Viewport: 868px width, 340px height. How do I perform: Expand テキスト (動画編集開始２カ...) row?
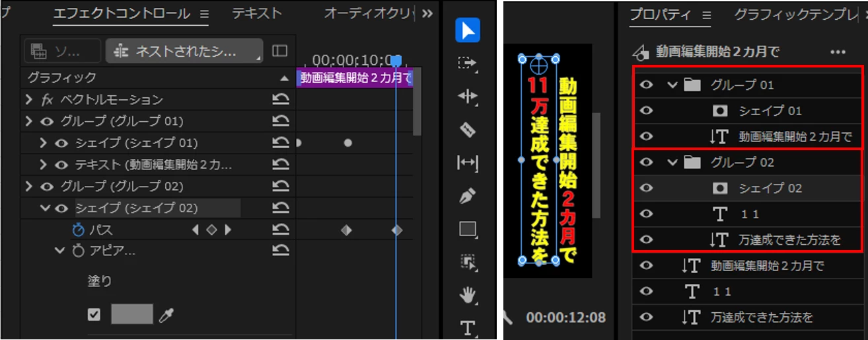[44, 165]
